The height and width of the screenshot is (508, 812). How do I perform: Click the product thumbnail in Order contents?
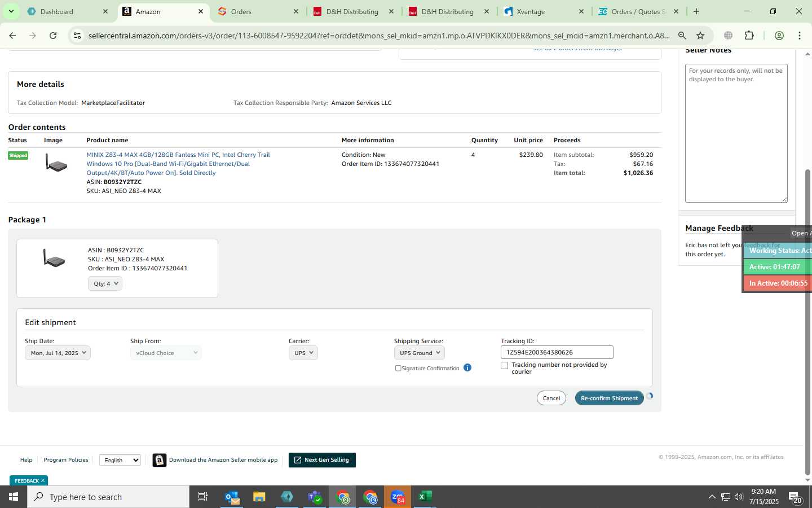(x=56, y=163)
